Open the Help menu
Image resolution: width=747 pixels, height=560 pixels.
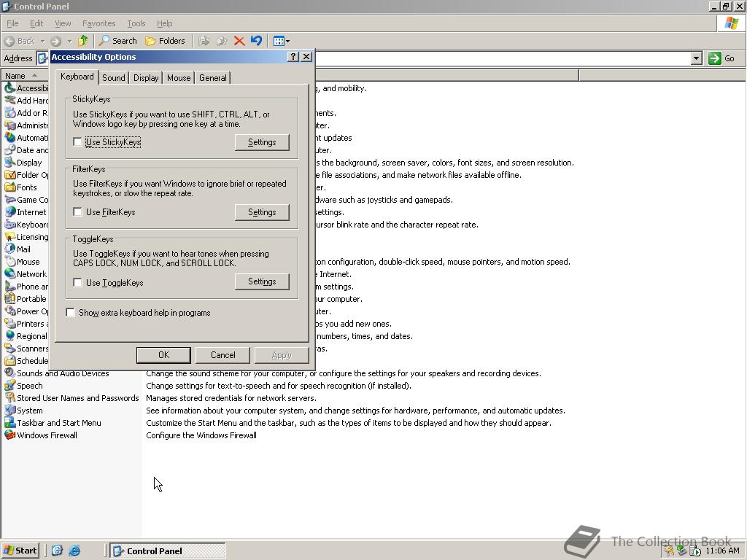(x=164, y=23)
